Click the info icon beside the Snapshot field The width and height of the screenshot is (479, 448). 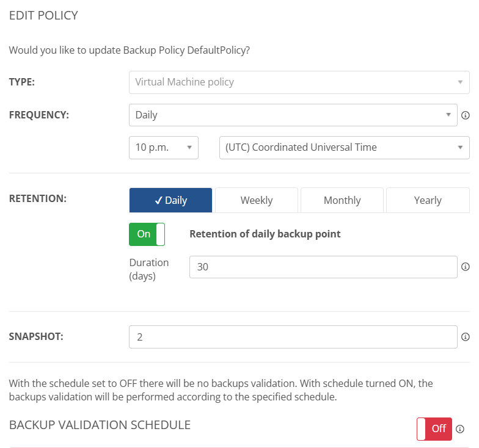pos(465,337)
